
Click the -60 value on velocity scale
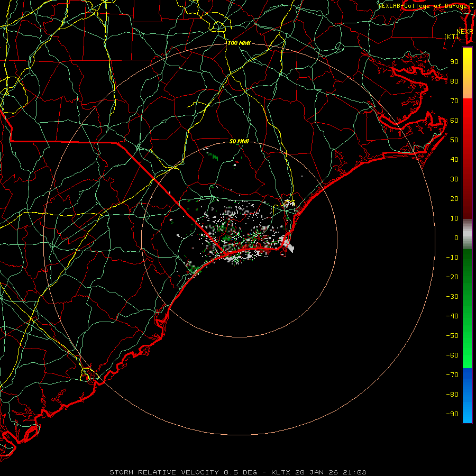pyautogui.click(x=452, y=355)
